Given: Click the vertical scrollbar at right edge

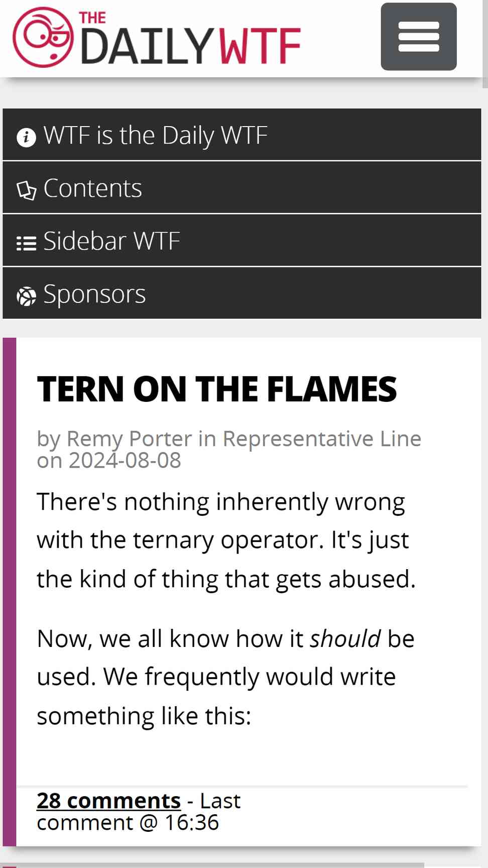Looking at the screenshot, I should pos(485,44).
